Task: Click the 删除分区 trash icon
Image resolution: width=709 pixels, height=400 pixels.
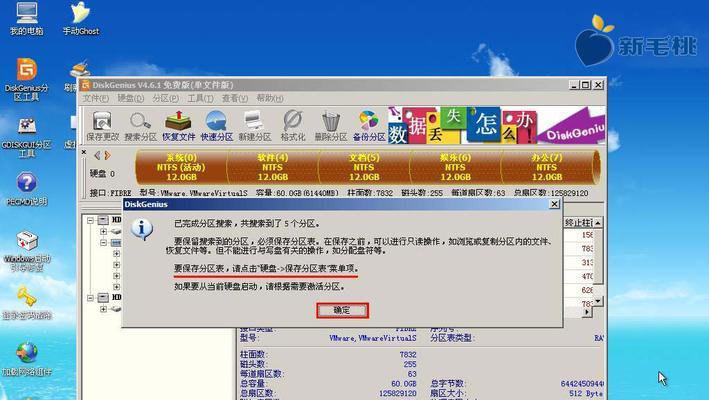Action: 331,126
